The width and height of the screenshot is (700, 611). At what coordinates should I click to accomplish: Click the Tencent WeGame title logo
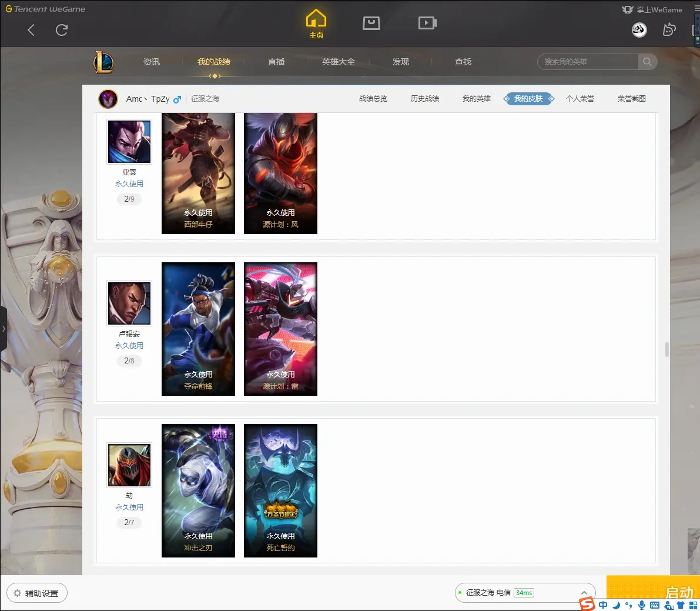[x=45, y=9]
